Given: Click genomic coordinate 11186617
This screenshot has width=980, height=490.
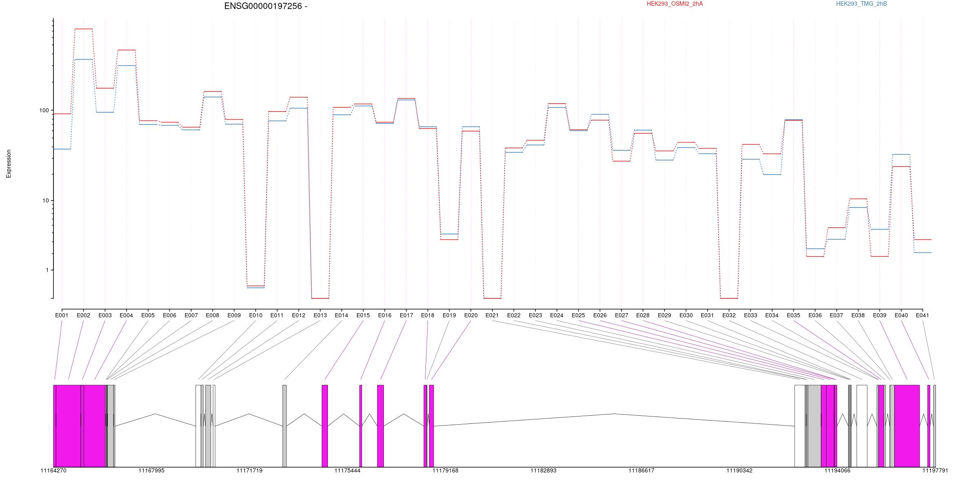Looking at the screenshot, I should coord(641,471).
